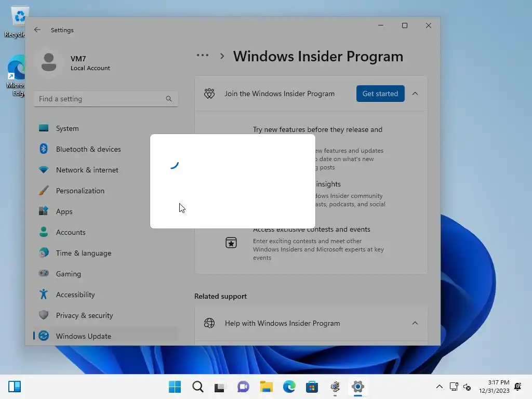This screenshot has width=532, height=399.
Task: Click the Windows Insider Program title
Action: point(318,56)
